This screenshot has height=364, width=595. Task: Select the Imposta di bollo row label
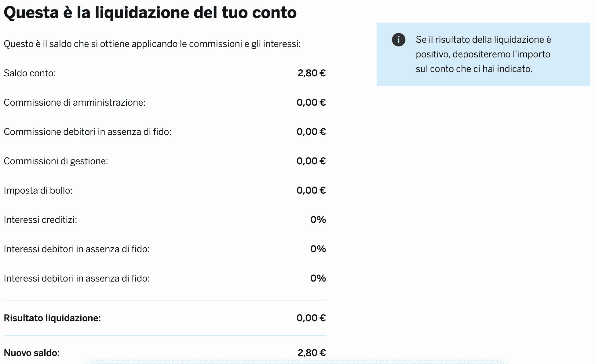coord(38,191)
